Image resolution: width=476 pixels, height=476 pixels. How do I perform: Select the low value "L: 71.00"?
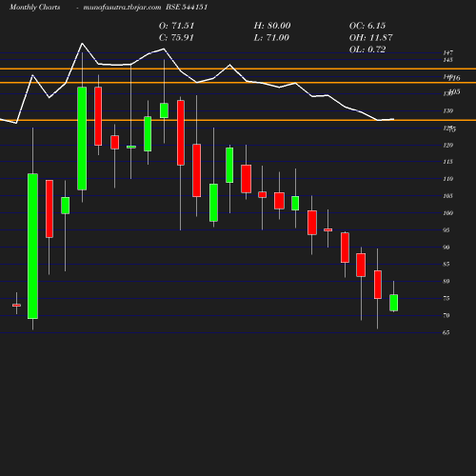coord(271,38)
